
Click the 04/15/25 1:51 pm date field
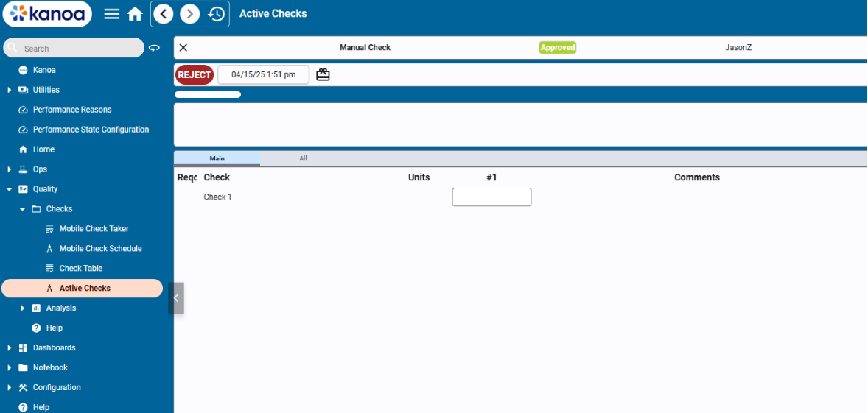tap(264, 74)
